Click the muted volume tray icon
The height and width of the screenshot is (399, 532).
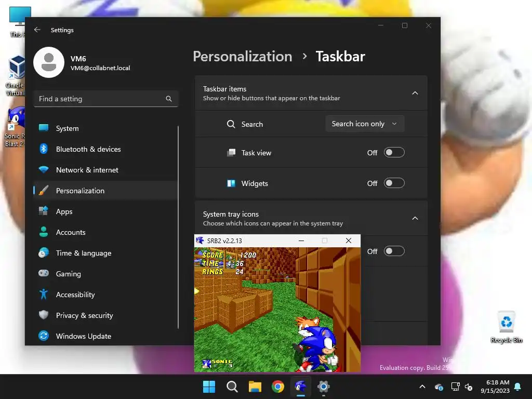(469, 387)
